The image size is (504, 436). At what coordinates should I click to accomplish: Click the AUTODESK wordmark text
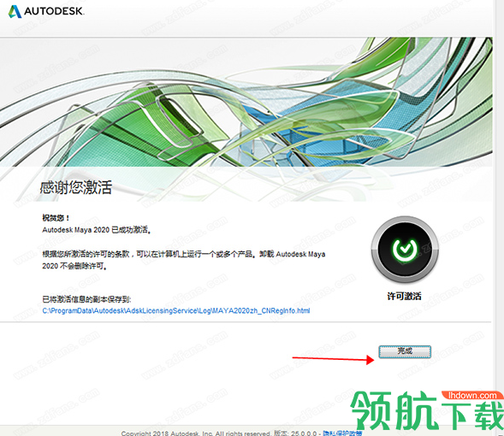click(54, 11)
